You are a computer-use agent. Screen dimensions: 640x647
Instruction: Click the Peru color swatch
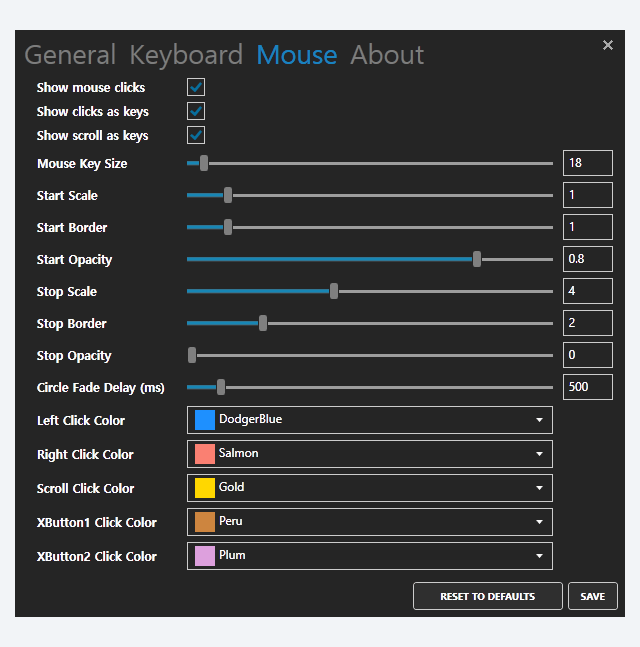tap(205, 522)
